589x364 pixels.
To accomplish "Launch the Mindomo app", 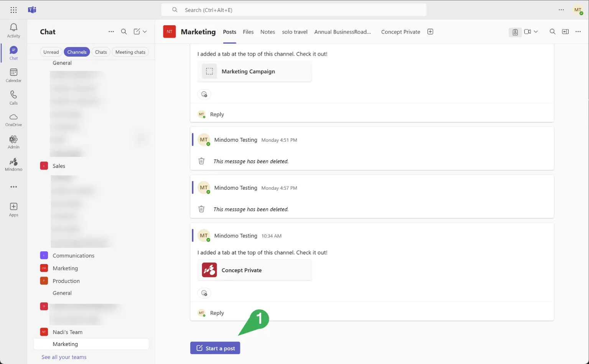I will (13, 164).
